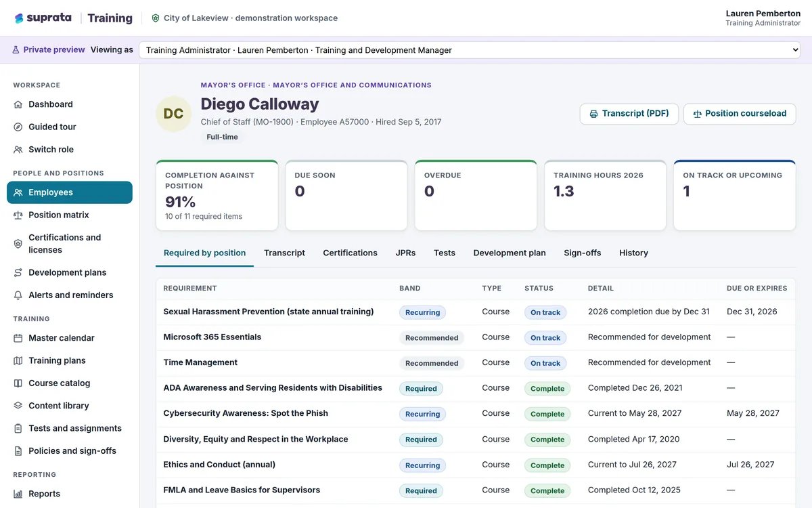Show the Development plan tab
The image size is (812, 508).
(510, 253)
